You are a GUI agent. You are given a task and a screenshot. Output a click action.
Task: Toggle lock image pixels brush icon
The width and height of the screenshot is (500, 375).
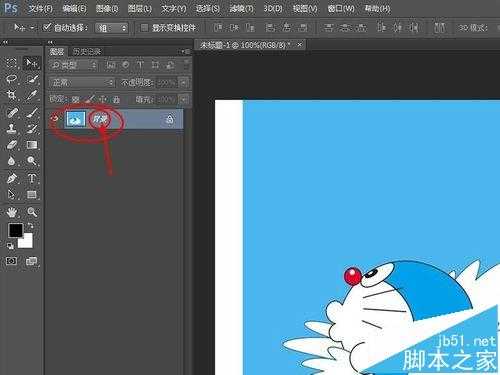(90, 99)
